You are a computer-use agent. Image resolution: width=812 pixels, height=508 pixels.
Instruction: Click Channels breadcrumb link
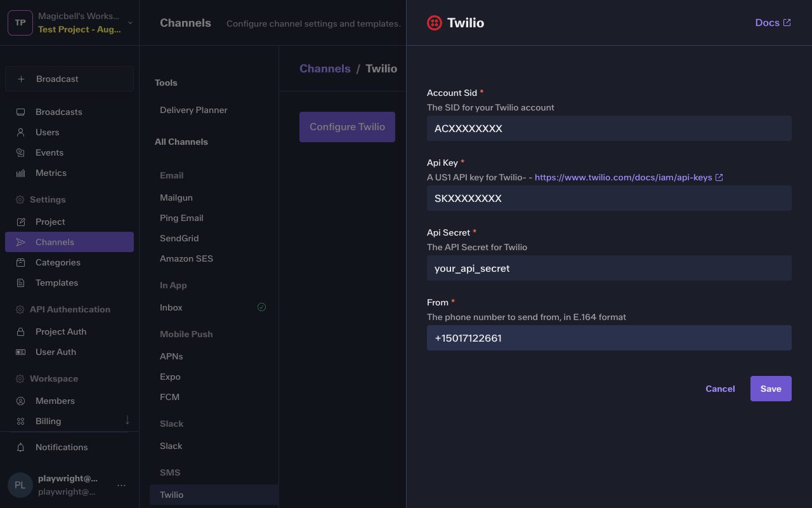(x=325, y=69)
